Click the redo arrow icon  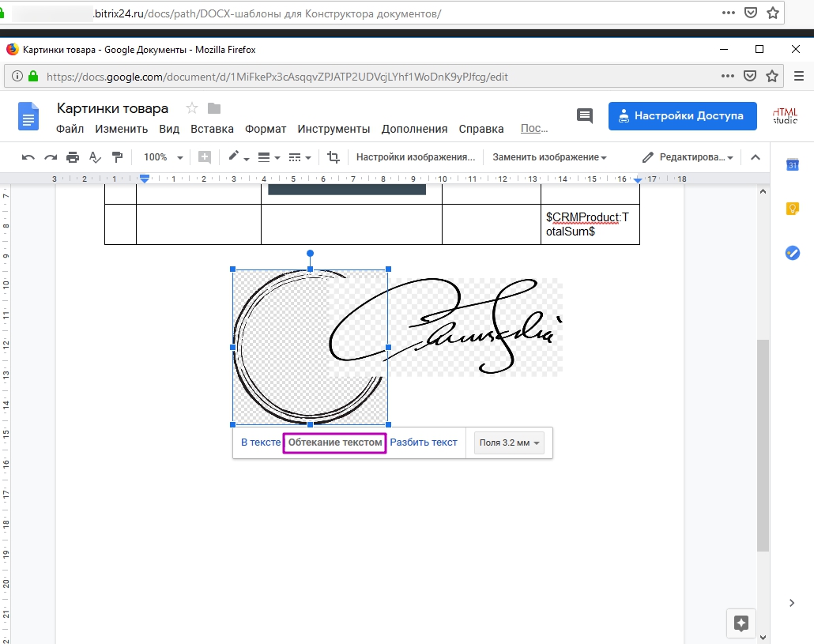[51, 157]
